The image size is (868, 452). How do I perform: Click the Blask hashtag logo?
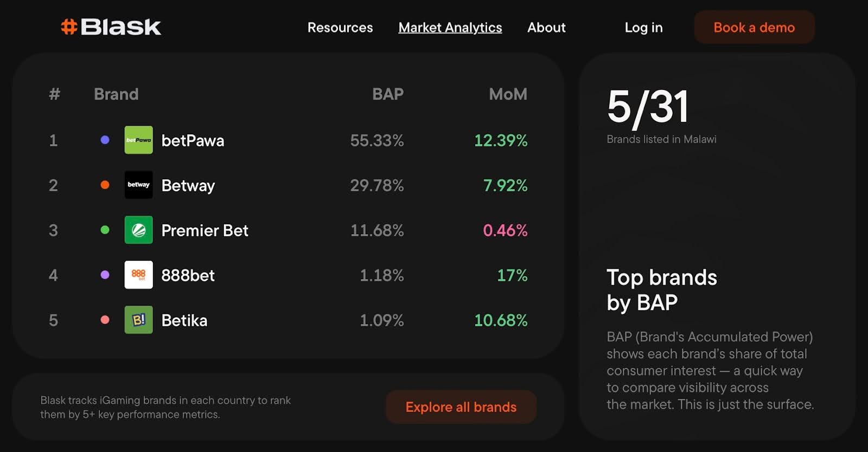pyautogui.click(x=111, y=27)
